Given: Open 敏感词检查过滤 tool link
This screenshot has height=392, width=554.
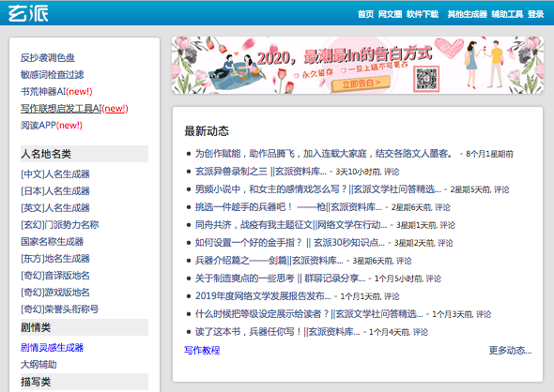Looking at the screenshot, I should [52, 74].
